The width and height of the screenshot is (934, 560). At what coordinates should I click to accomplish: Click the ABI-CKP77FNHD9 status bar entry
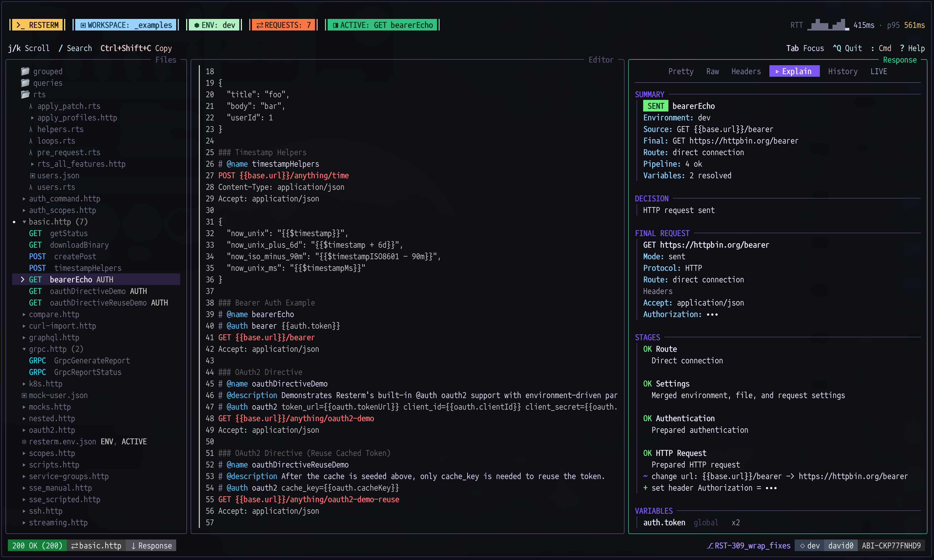891,546
